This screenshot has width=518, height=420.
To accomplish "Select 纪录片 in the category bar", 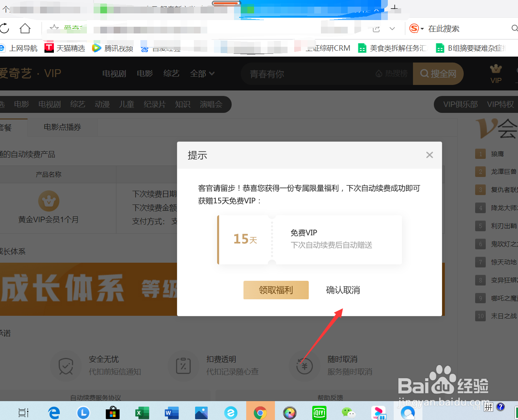I will point(155,104).
